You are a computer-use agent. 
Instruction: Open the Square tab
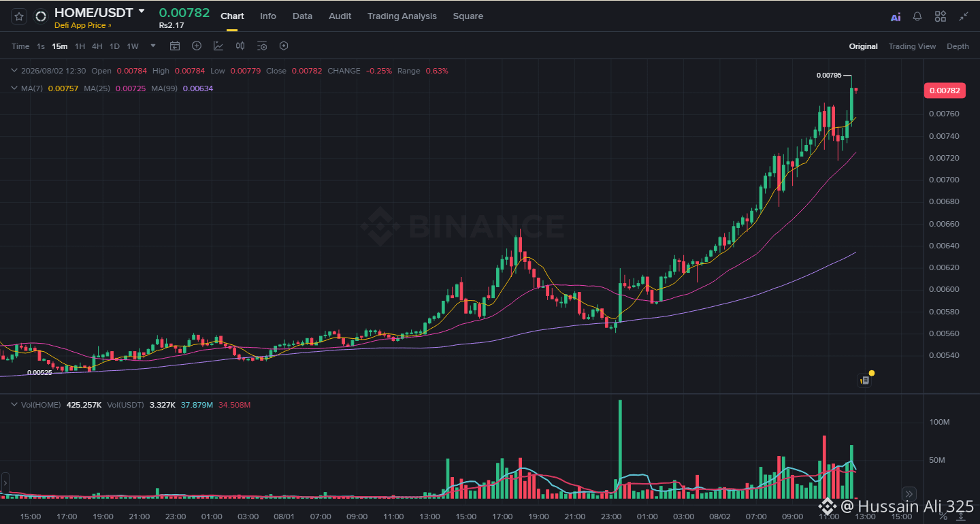click(468, 16)
